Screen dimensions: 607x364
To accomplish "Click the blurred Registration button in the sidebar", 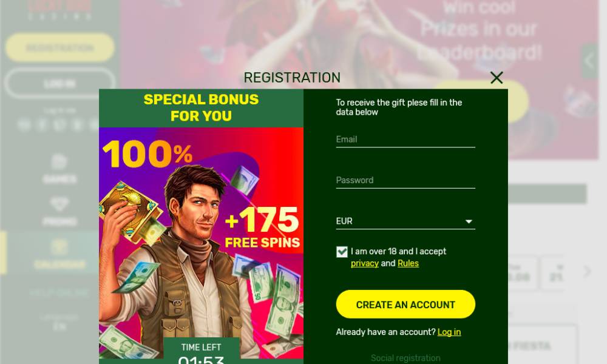I will click(59, 47).
